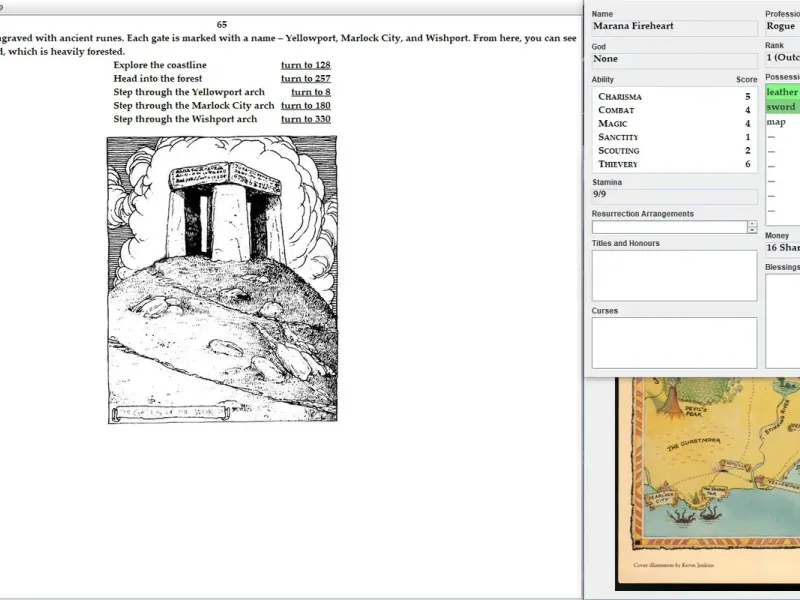Image resolution: width=800 pixels, height=600 pixels.
Task: Click the Rank field value
Action: point(782,58)
